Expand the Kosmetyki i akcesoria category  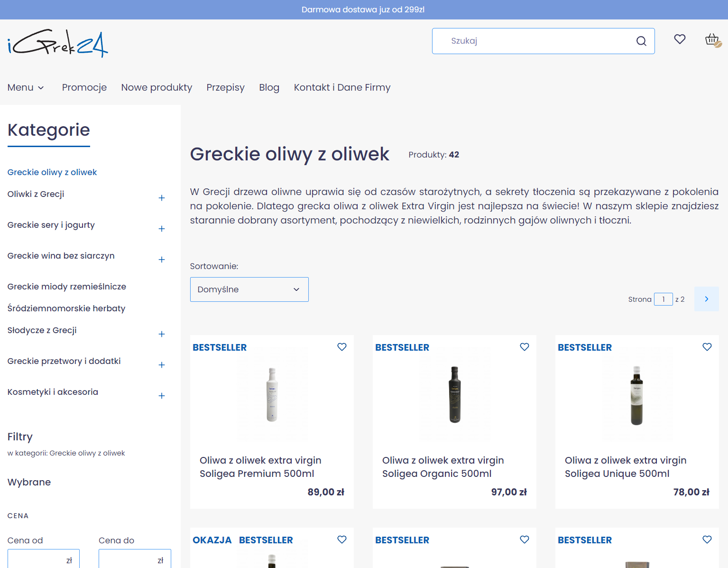[x=162, y=396]
